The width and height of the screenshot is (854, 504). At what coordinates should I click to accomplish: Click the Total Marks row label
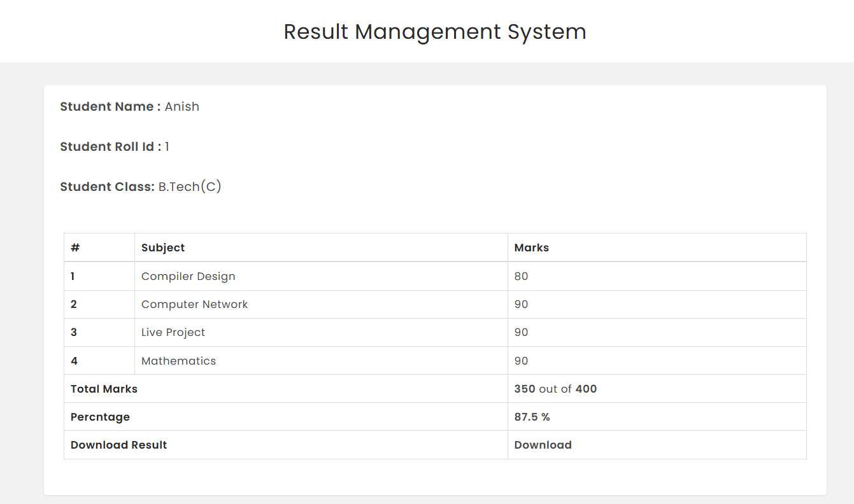click(104, 389)
